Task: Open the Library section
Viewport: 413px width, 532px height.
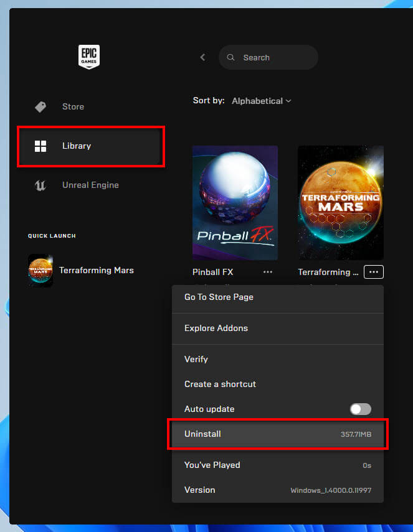Action: [89, 146]
